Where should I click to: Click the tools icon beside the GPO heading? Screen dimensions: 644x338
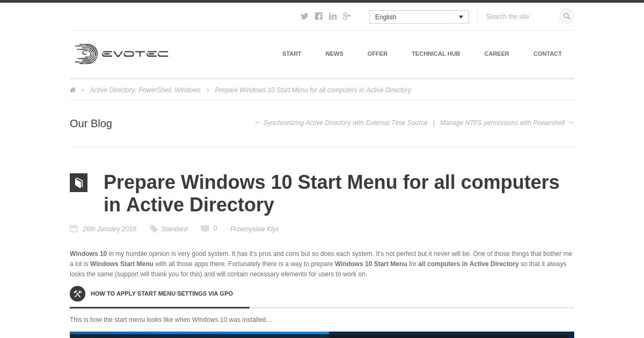(x=77, y=293)
